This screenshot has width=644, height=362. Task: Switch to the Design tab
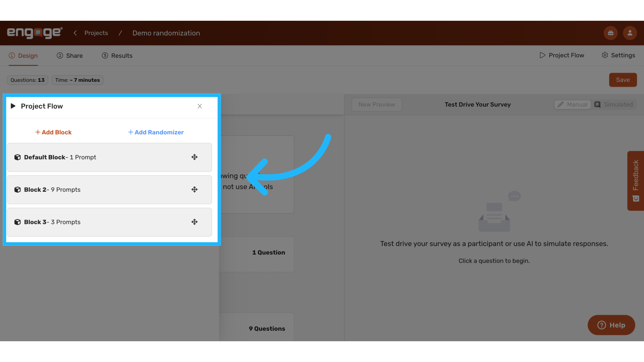23,56
